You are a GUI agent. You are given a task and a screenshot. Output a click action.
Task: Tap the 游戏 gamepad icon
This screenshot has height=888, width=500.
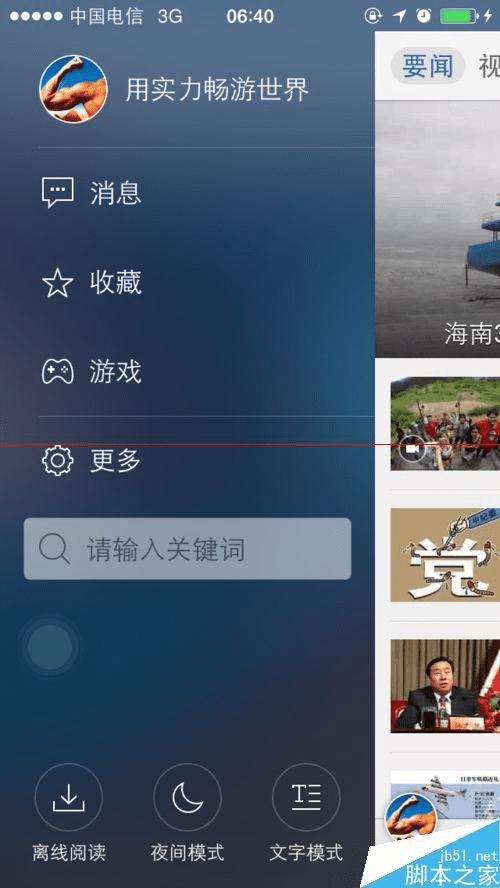pos(57,372)
